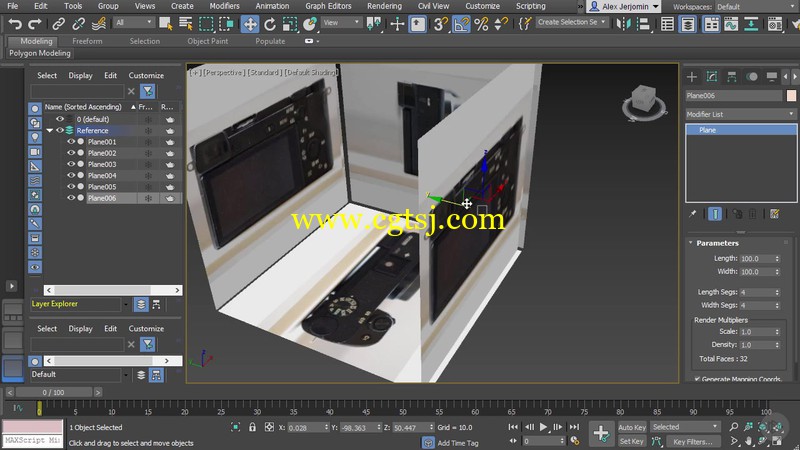Click the Polygon Modeling panel label
The image size is (800, 450).
40,53
